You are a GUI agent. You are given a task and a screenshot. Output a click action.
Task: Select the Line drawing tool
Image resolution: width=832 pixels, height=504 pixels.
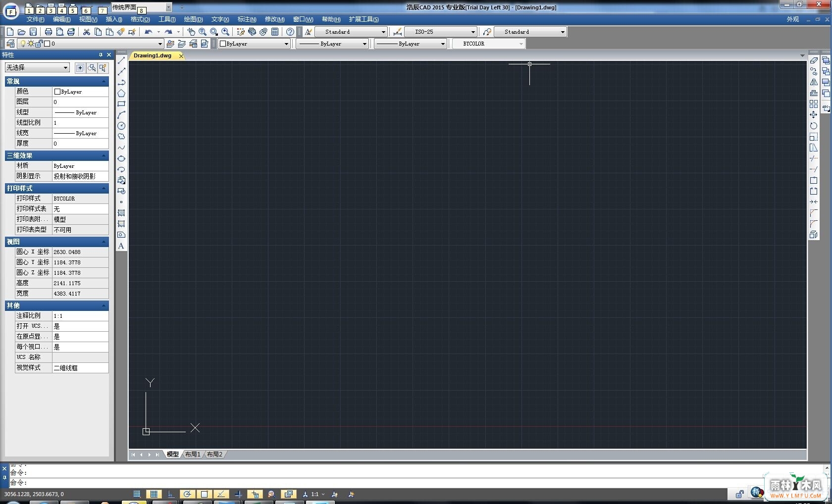(x=121, y=60)
